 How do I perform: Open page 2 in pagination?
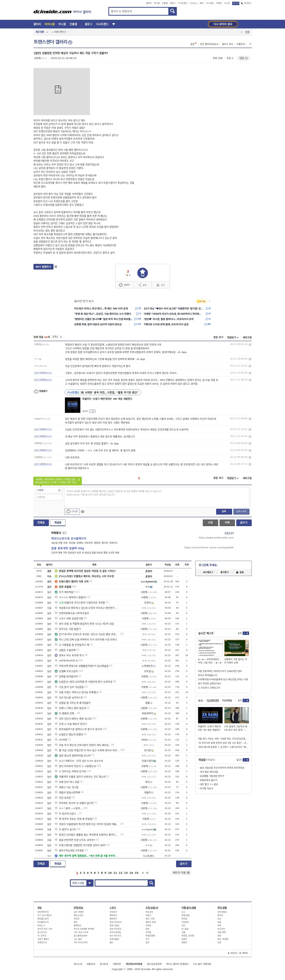(81, 873)
